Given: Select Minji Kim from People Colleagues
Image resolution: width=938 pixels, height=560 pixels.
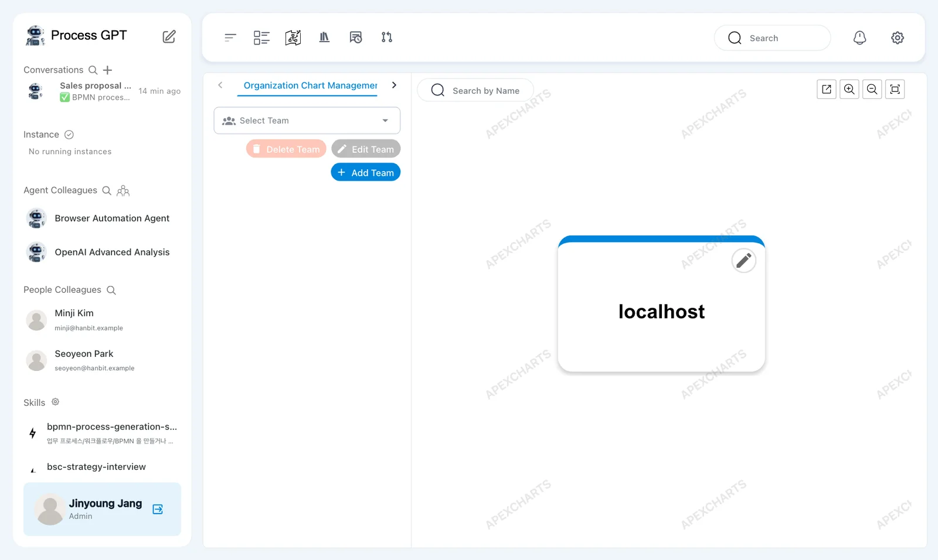Looking at the screenshot, I should (102, 320).
